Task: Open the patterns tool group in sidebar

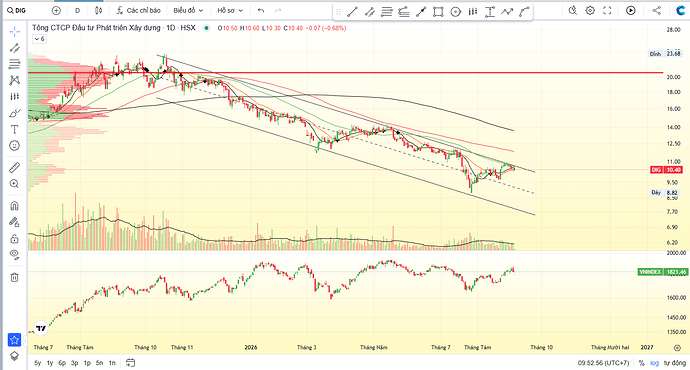Action: pyautogui.click(x=15, y=80)
